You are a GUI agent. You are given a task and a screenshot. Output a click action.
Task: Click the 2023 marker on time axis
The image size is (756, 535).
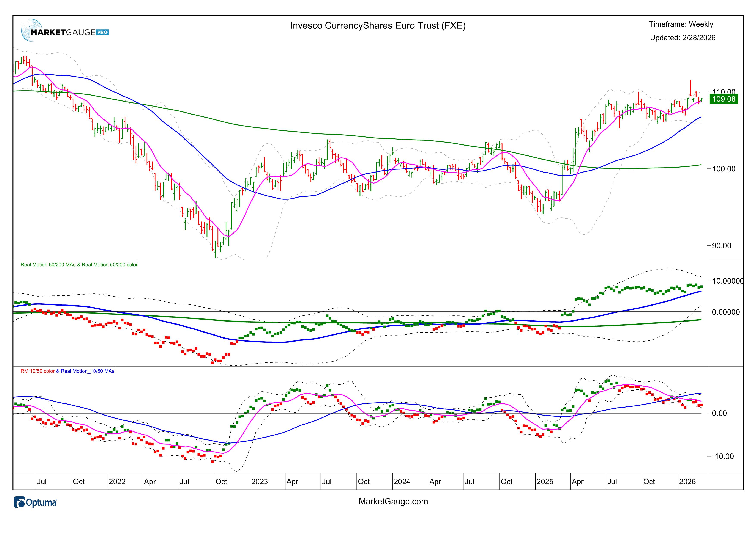[259, 482]
